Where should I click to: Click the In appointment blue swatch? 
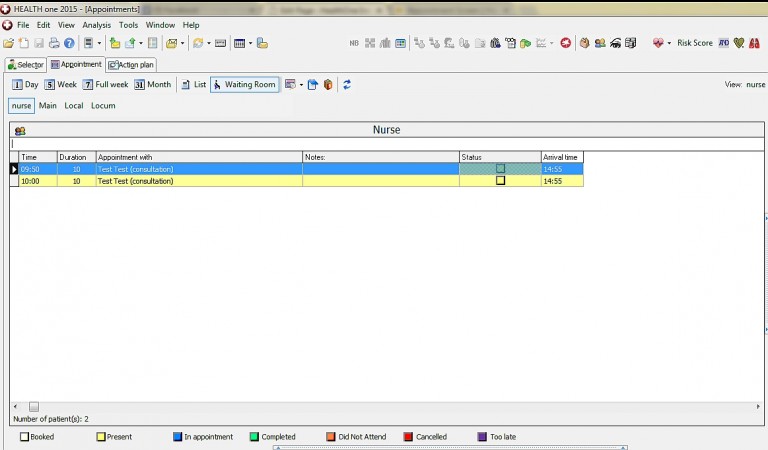(x=177, y=436)
